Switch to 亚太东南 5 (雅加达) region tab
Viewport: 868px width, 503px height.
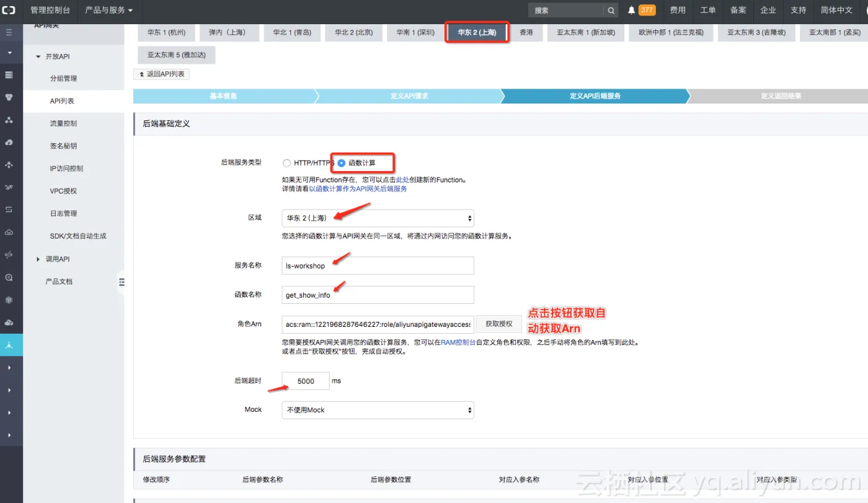[176, 55]
